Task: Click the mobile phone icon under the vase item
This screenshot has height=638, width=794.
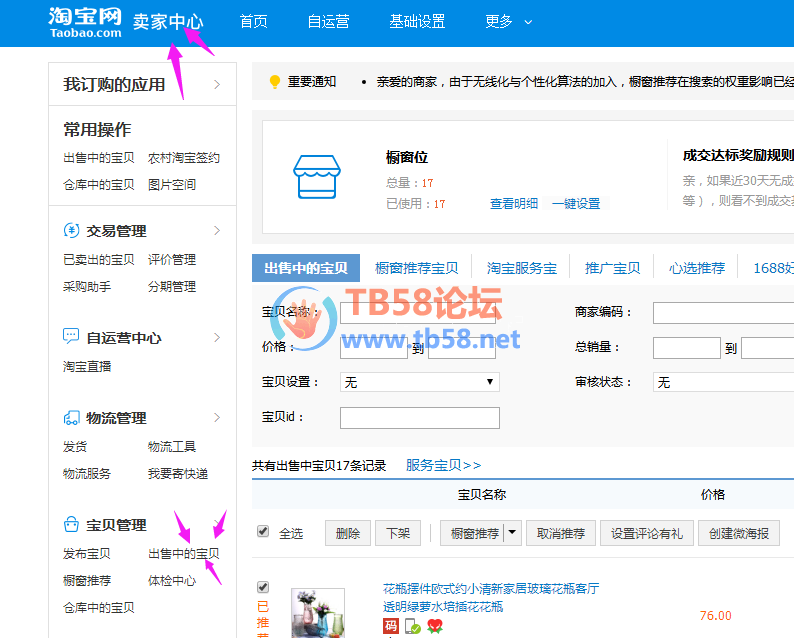Action: tap(413, 626)
